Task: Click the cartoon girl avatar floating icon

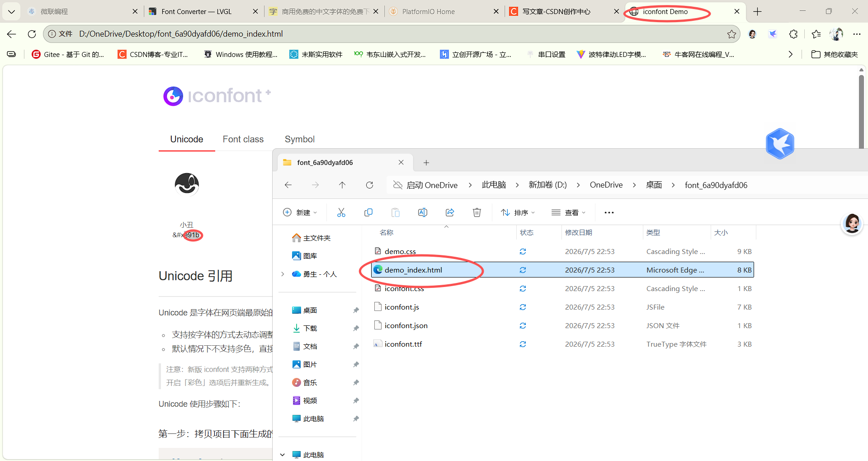Action: tap(852, 224)
